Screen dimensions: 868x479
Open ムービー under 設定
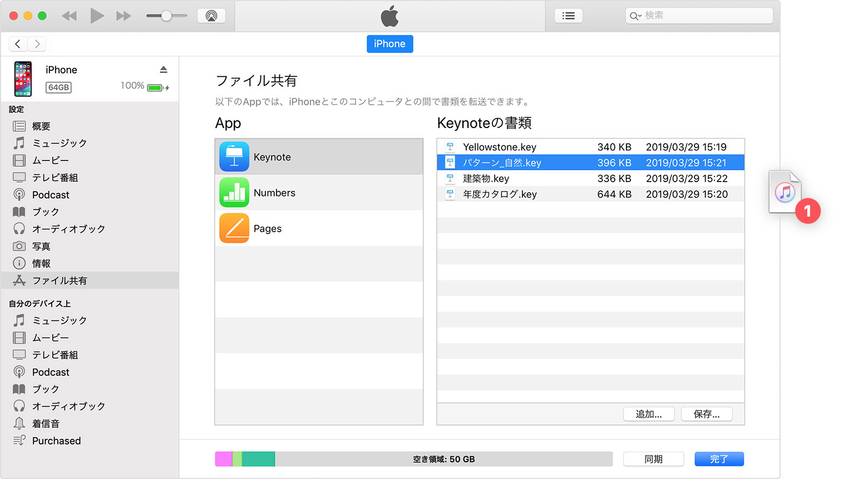90,160
